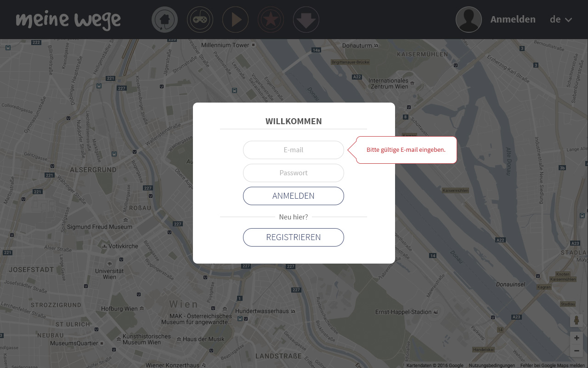This screenshot has height=368, width=588.
Task: Click the Hundertwasserhaus map label
Action: click(x=262, y=311)
